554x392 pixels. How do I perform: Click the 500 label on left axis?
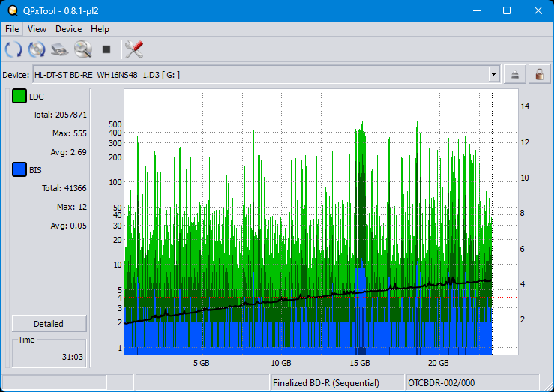click(115, 124)
